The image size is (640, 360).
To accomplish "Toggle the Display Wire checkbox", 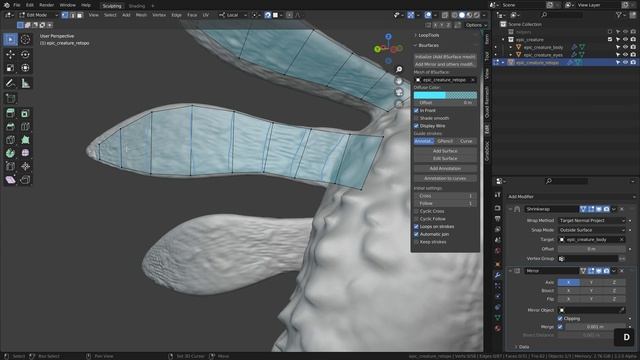I will (x=416, y=126).
